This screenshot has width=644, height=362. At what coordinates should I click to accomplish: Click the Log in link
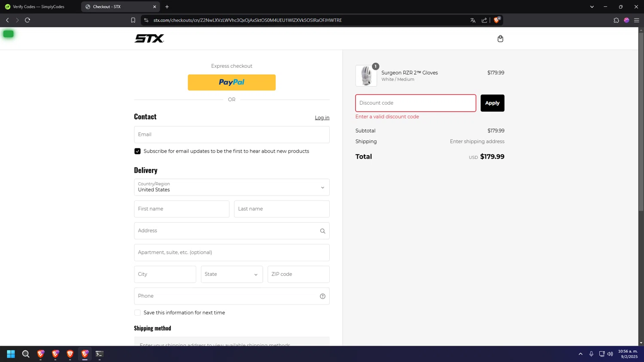[x=322, y=118]
